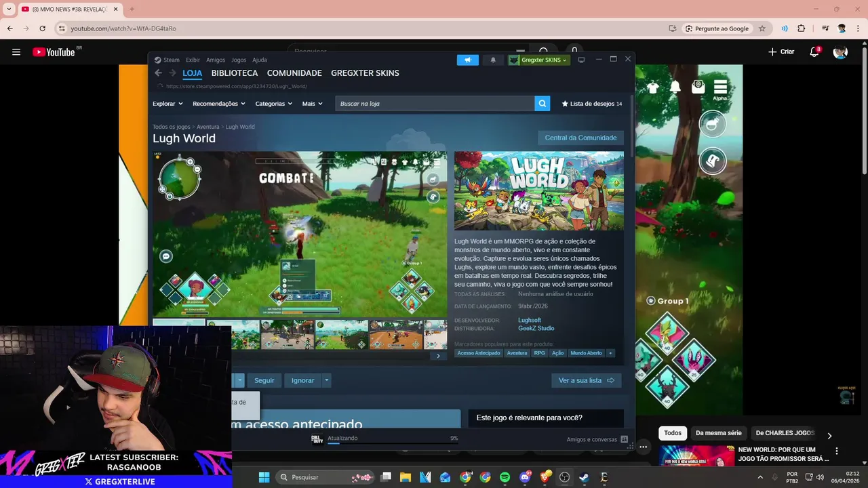Image resolution: width=868 pixels, height=488 pixels.
Task: Open the GREGXTER SKINS profile tab
Action: pyautogui.click(x=365, y=73)
